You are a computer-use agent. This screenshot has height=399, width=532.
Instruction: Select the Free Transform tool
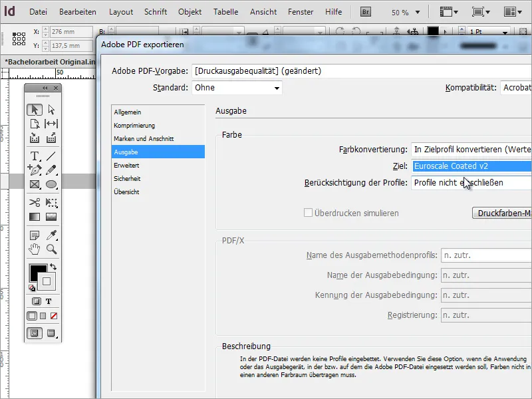coord(51,203)
